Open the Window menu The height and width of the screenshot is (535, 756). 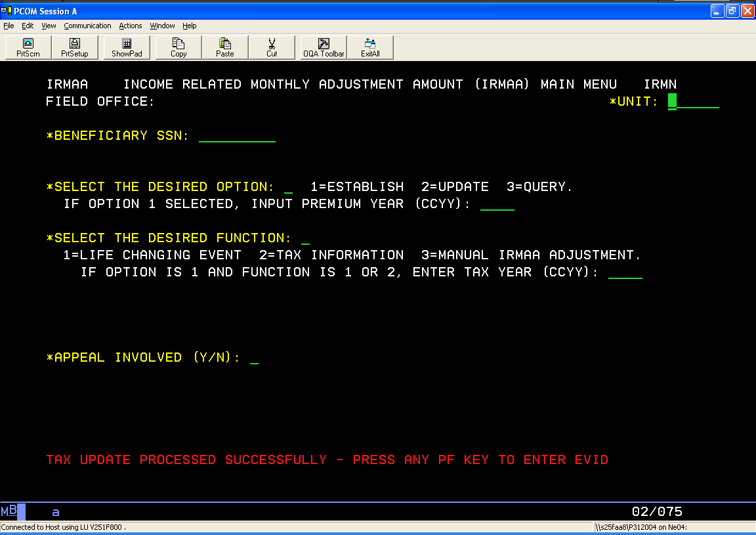pyautogui.click(x=162, y=26)
